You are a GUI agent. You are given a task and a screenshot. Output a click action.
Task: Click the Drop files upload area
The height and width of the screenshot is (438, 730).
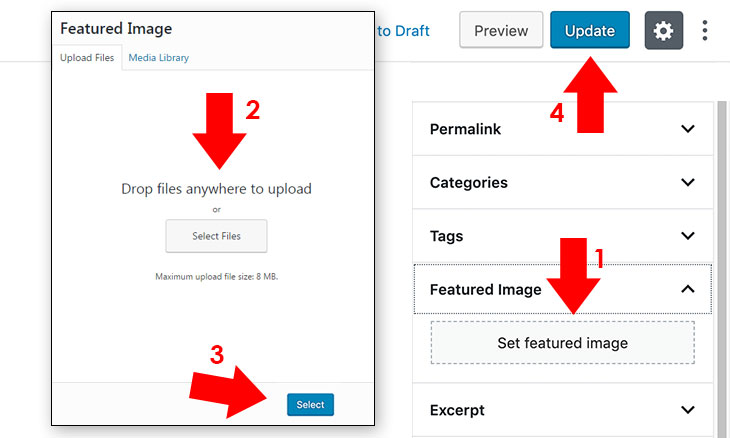pos(216,189)
